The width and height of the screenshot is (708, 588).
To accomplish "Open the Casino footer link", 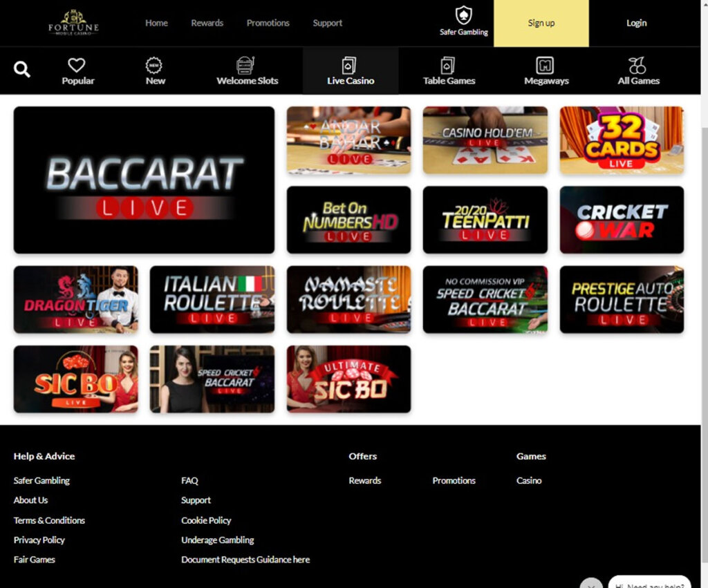I will [x=529, y=481].
